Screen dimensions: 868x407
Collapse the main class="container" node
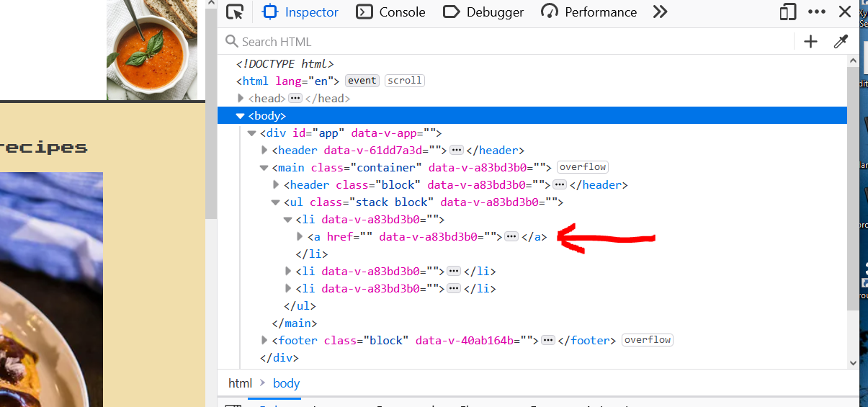[x=264, y=168]
